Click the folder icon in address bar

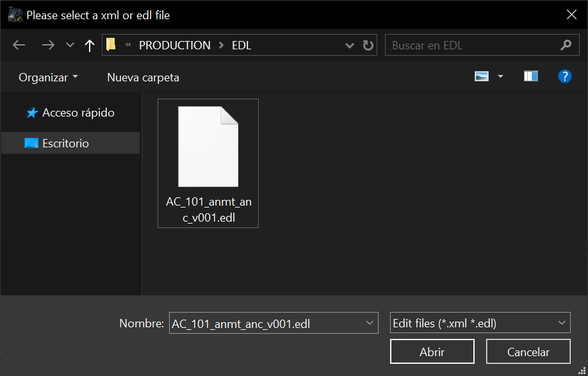click(111, 45)
